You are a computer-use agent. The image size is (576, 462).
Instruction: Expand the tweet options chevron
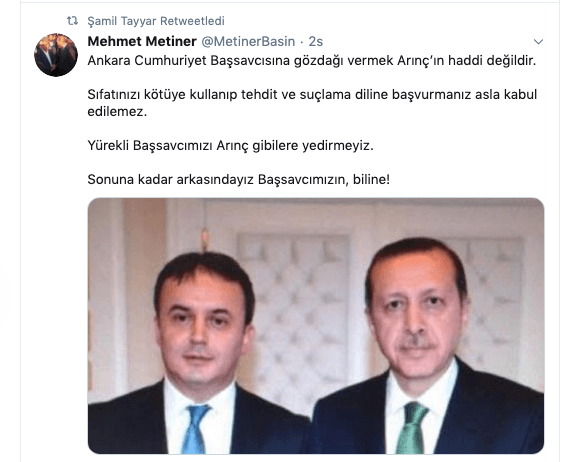pyautogui.click(x=538, y=41)
